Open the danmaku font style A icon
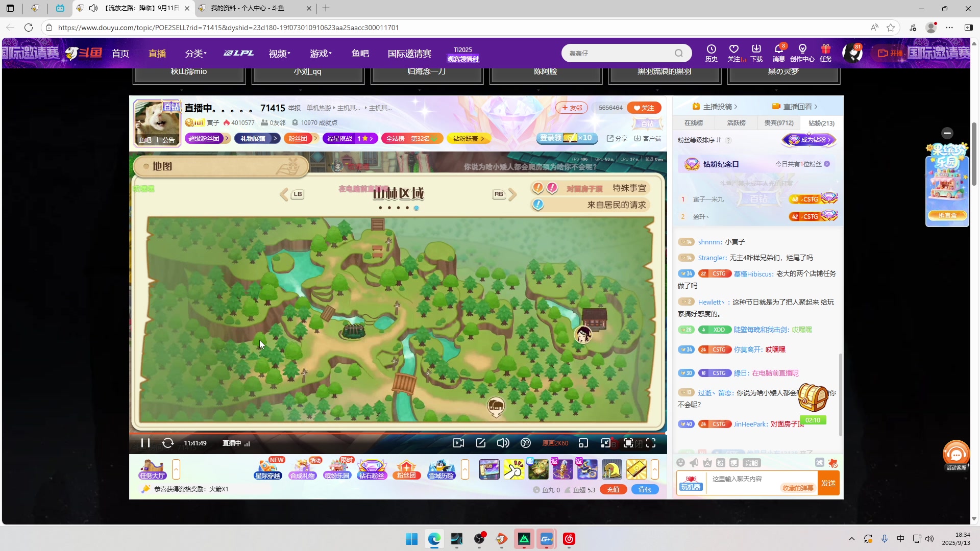This screenshot has width=980, height=551. [x=707, y=463]
